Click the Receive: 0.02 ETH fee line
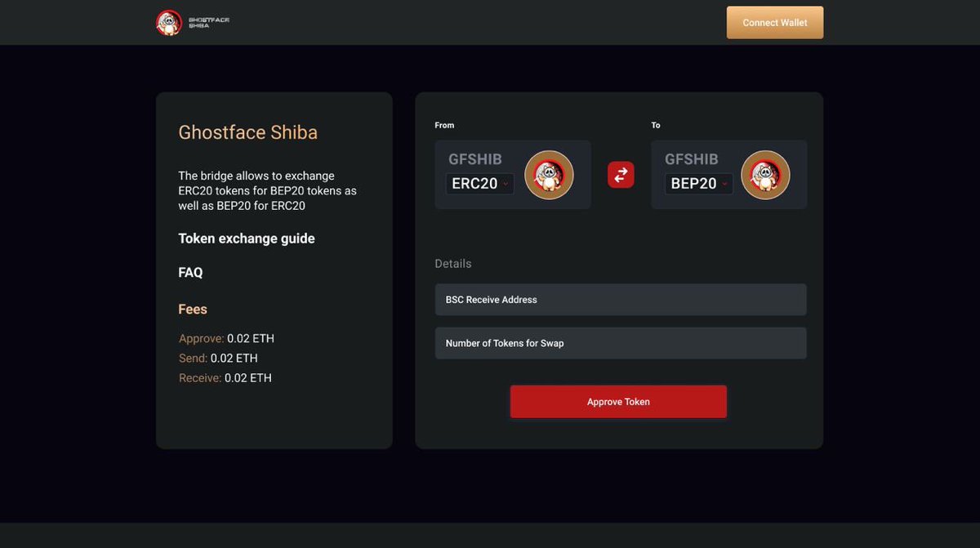The image size is (980, 548). tap(225, 378)
